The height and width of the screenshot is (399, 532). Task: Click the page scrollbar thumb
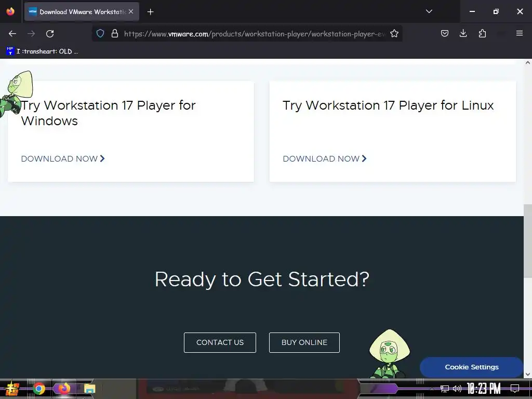(x=528, y=241)
